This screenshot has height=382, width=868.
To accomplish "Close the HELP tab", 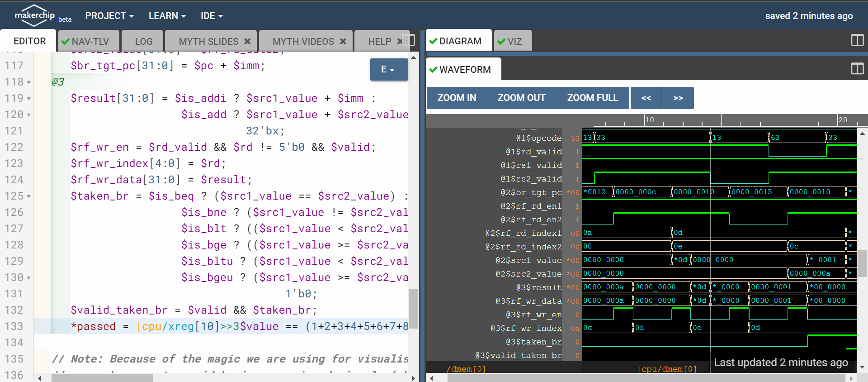I will [400, 41].
